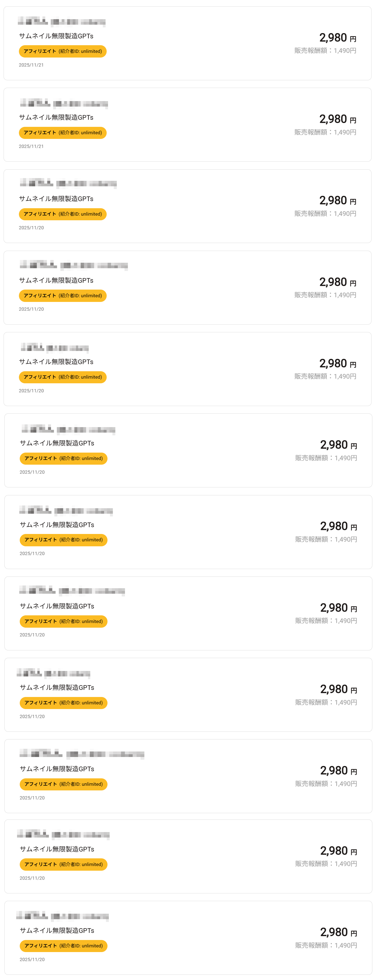This screenshot has width=377, height=980.
Task: Click 販売報酬額 1,490円 in the seventh card
Action: 326,539
